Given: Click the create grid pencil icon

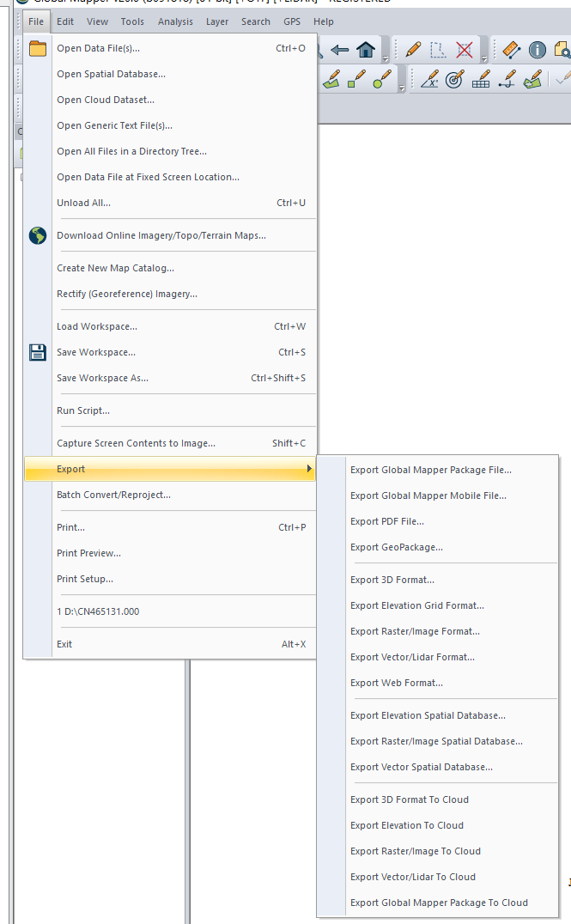Looking at the screenshot, I should [482, 79].
